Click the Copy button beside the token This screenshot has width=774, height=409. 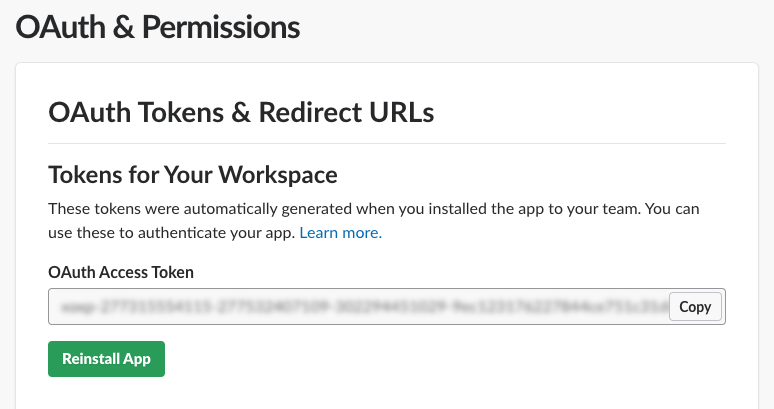point(695,307)
